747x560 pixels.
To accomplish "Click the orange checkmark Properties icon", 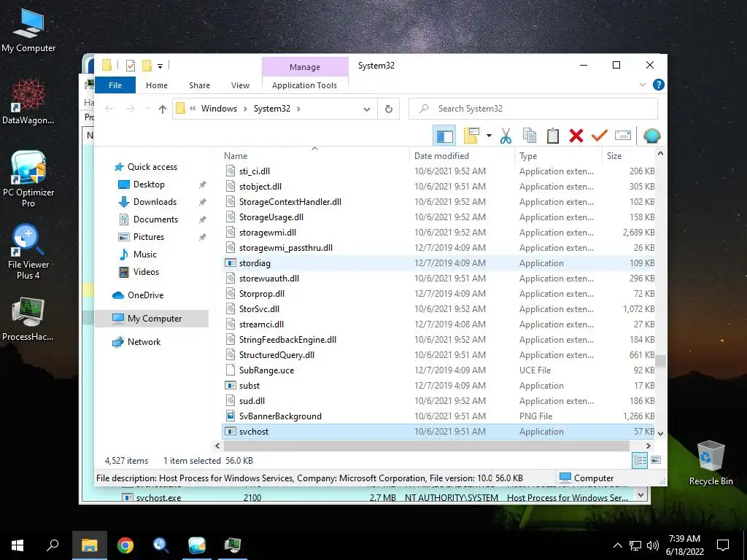I will point(600,136).
